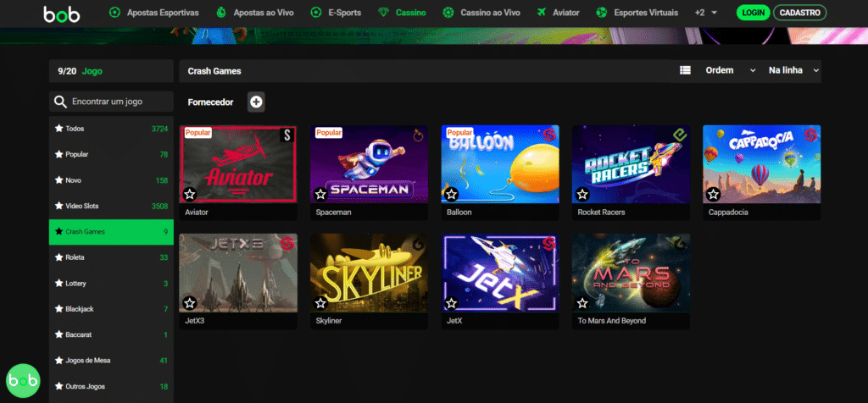Favorite JetX3 with its star icon
868x403 pixels.
click(190, 303)
